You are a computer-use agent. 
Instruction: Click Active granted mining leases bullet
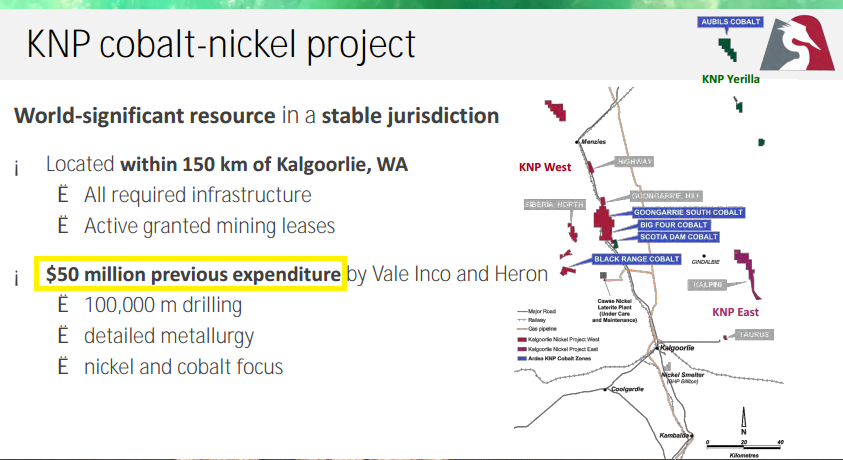pos(209,226)
